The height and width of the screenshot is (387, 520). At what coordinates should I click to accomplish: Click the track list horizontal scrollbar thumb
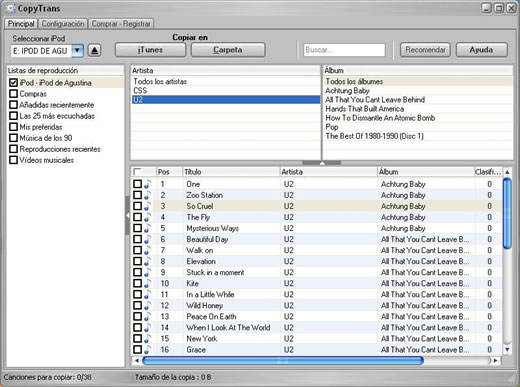[283, 360]
